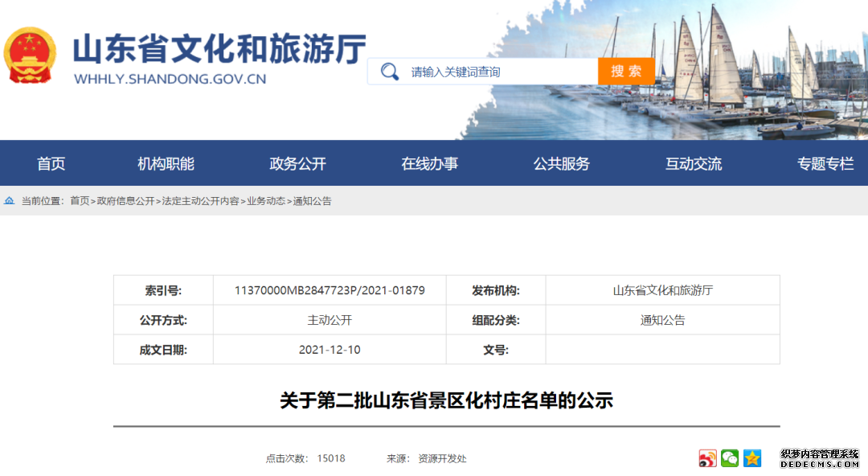Click 首页 in the breadcrumb trail
Screen dimensions: 868x476
tap(80, 201)
